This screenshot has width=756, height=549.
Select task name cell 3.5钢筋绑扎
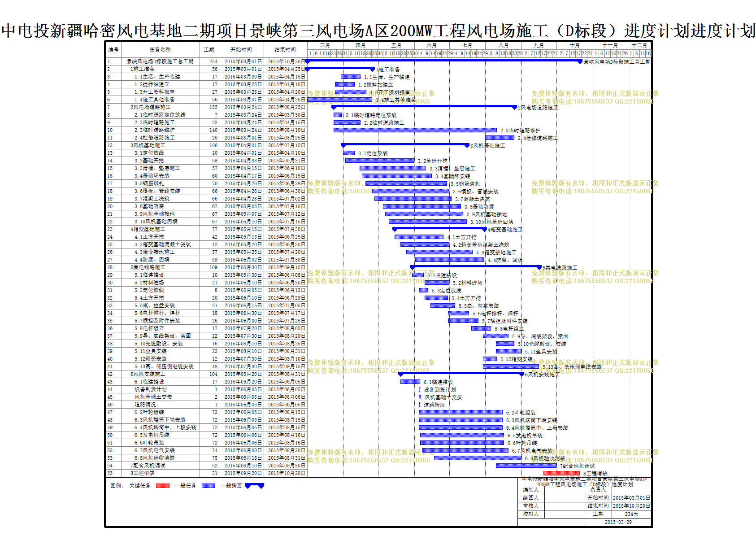click(161, 183)
